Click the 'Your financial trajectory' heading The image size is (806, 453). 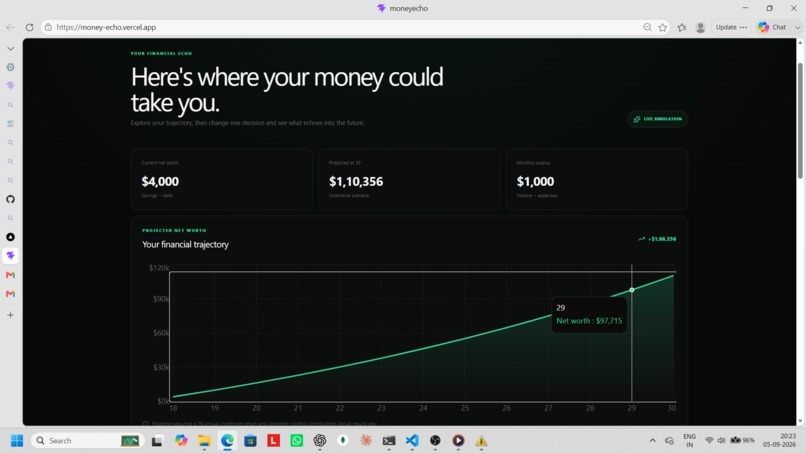(185, 245)
